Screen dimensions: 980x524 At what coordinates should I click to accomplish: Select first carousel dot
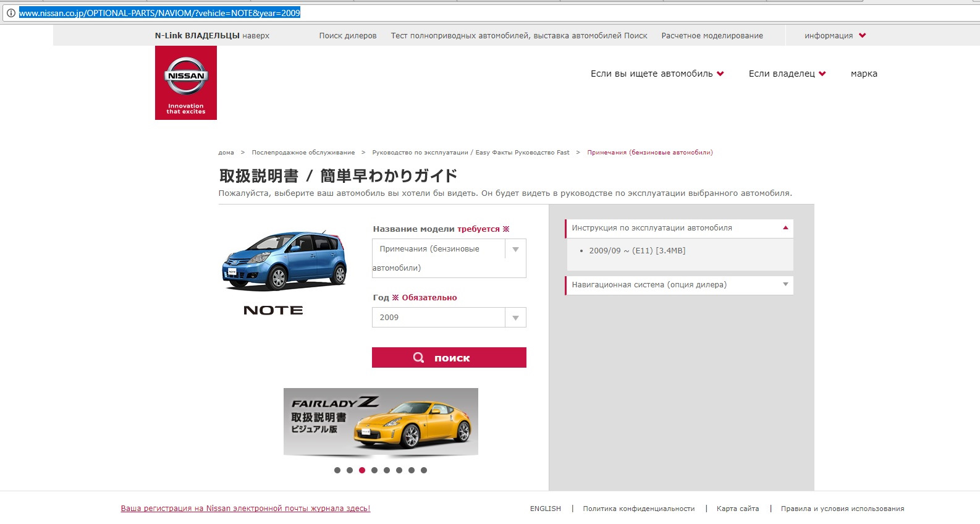click(x=337, y=470)
